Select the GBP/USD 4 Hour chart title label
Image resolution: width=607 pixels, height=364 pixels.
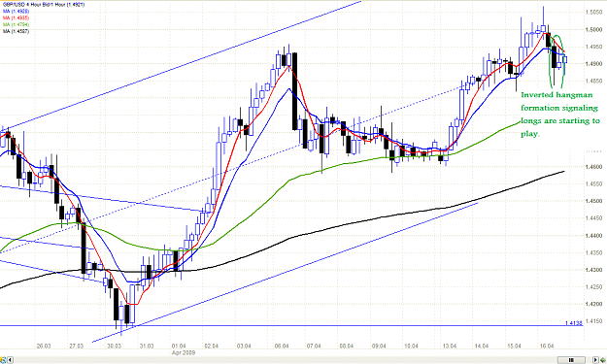pos(44,5)
